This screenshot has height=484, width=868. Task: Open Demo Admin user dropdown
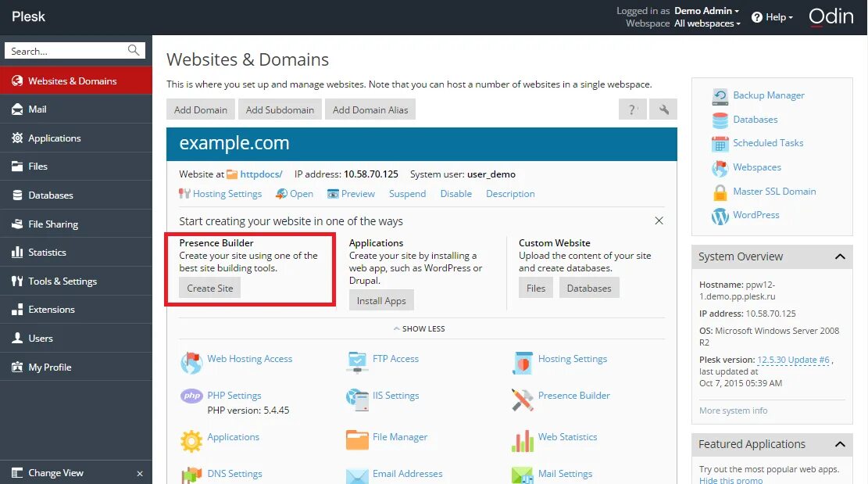[x=706, y=10]
